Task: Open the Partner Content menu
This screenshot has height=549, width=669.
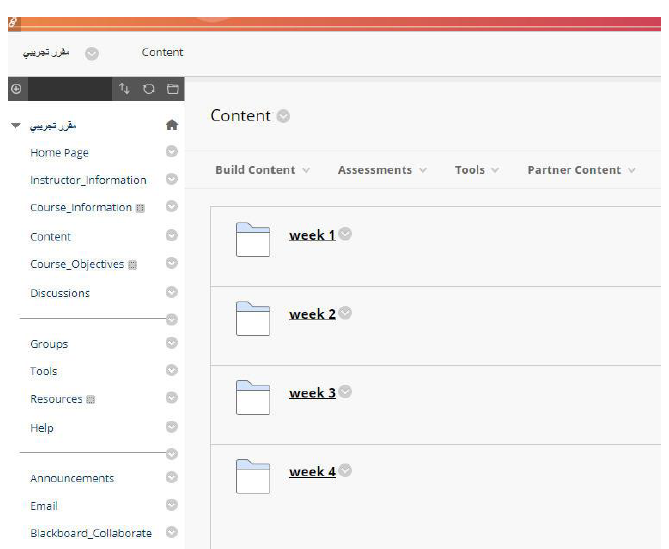Action: click(582, 170)
